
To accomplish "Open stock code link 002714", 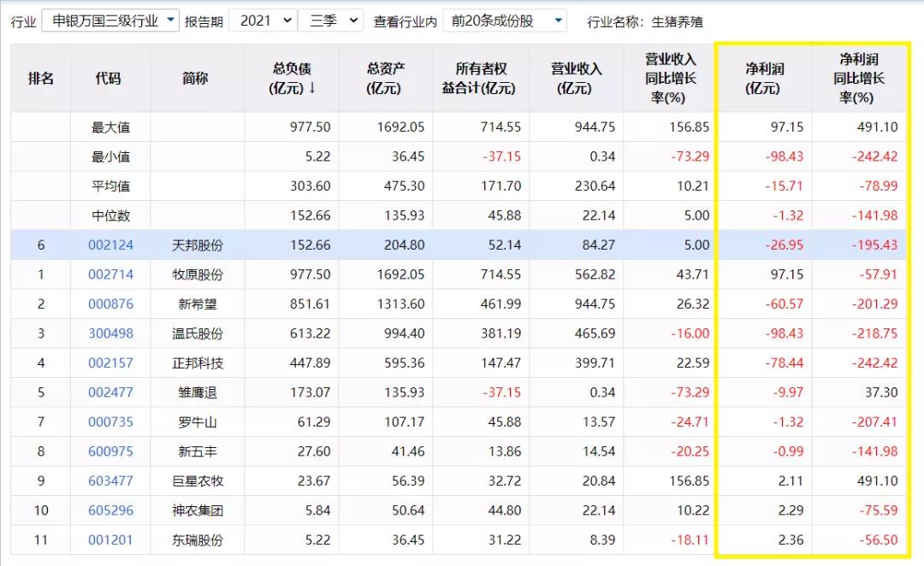I will point(110,274).
